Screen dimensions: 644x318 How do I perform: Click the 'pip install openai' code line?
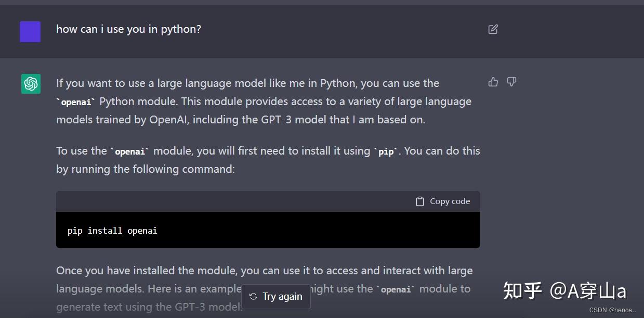(112, 231)
